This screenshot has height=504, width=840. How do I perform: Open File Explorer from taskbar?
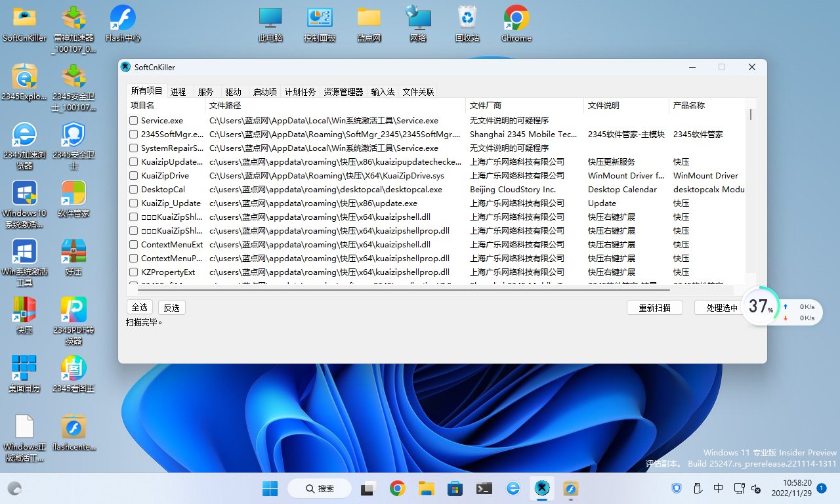pos(427,488)
